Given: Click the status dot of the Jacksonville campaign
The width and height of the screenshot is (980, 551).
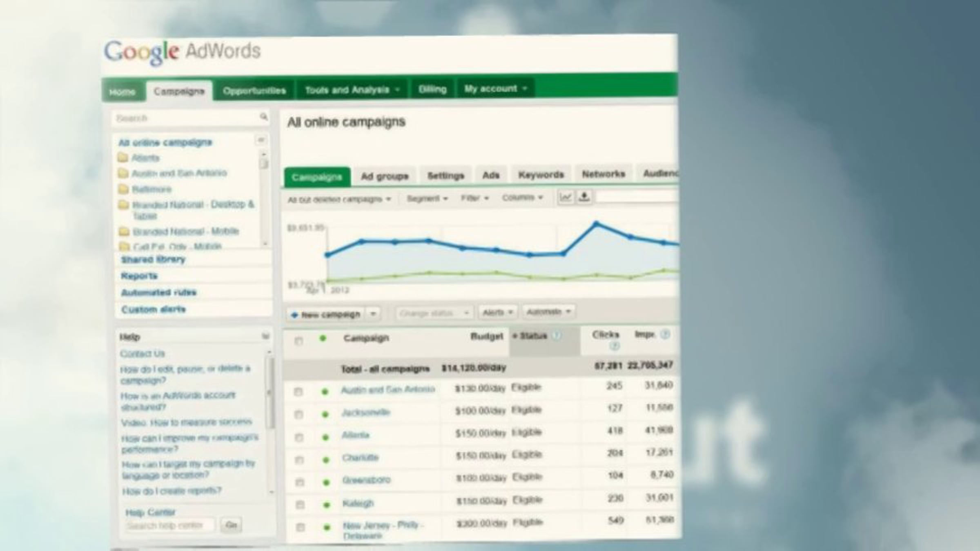Looking at the screenshot, I should pyautogui.click(x=325, y=414).
